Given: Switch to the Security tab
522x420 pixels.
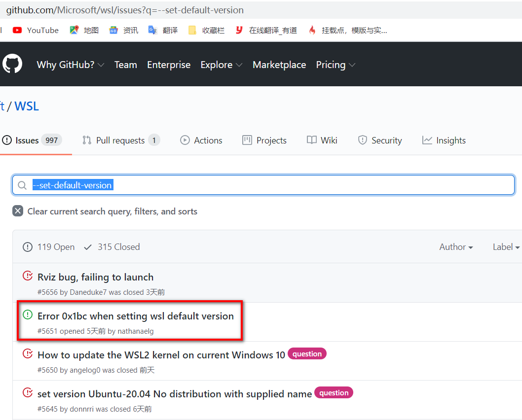Looking at the screenshot, I should 380,140.
